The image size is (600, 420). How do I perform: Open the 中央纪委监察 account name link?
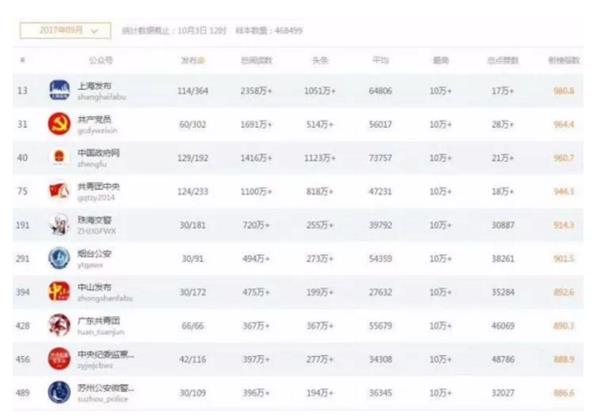[106, 354]
